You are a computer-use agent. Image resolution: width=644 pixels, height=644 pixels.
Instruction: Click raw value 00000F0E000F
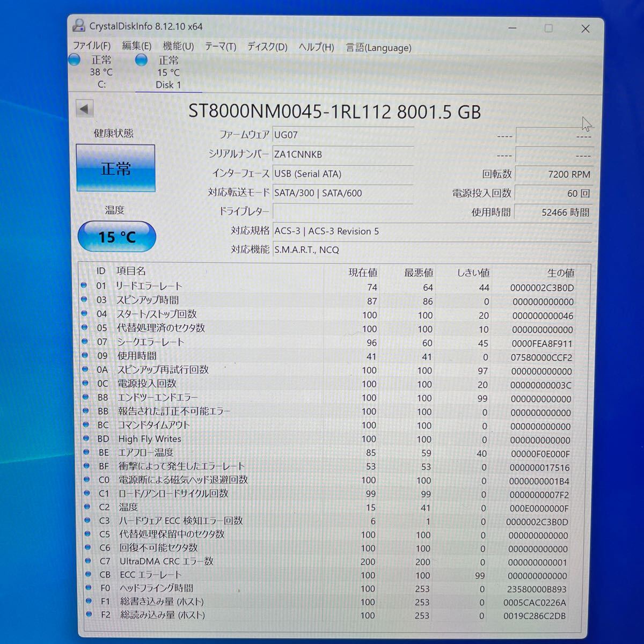(540, 454)
